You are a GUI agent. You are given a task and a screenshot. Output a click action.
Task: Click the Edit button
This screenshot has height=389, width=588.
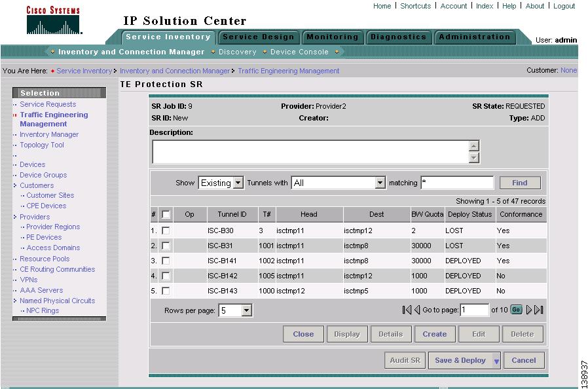tap(479, 334)
